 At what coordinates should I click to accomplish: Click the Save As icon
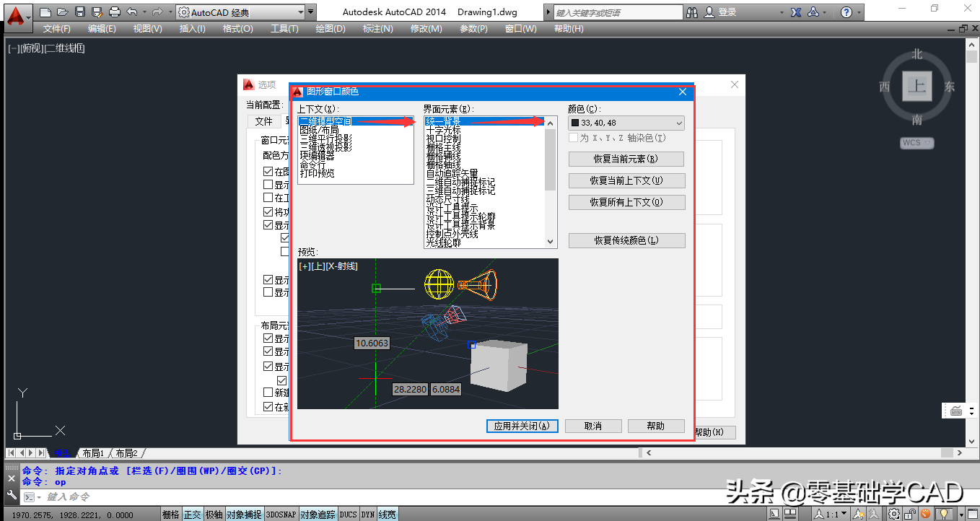pyautogui.click(x=97, y=12)
